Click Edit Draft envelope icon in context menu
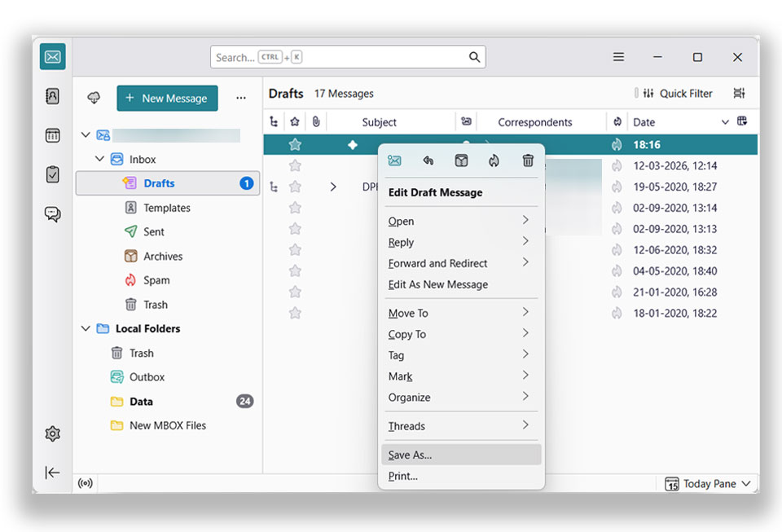Viewport: 782px width, 532px height. [394, 160]
